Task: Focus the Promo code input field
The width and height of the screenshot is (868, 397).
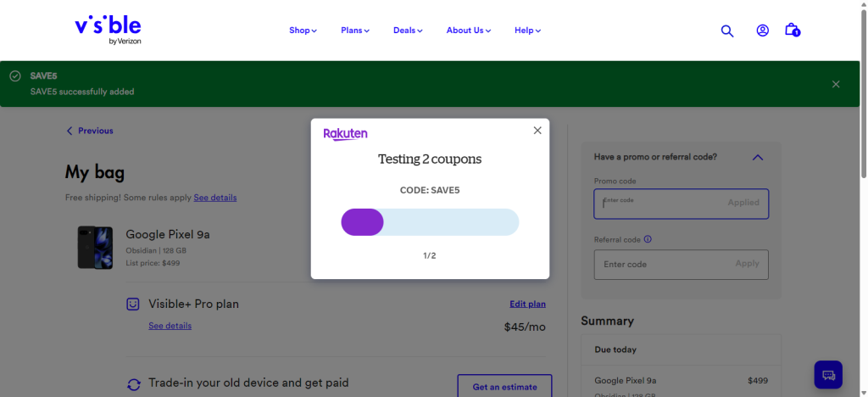Action: click(681, 204)
